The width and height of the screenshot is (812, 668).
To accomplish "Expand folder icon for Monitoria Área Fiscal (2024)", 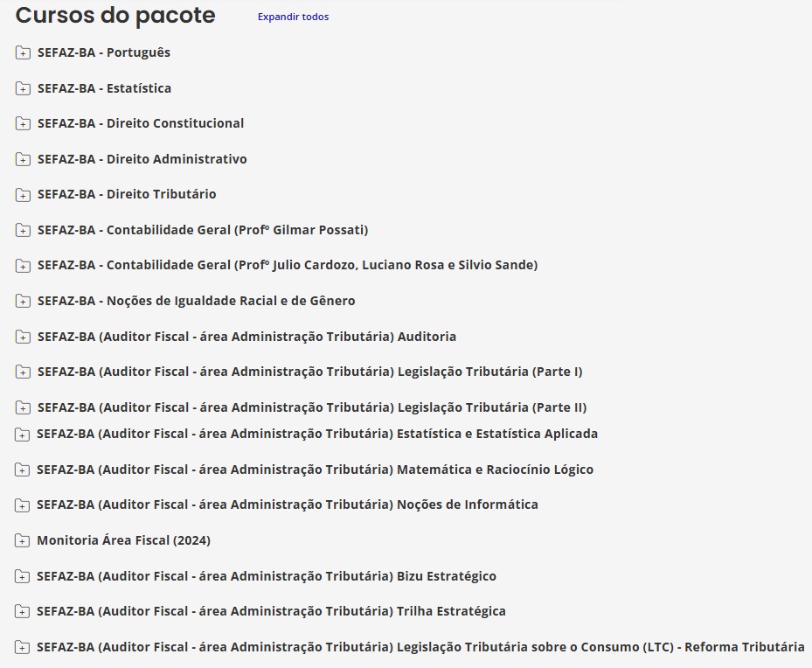I will point(22,541).
